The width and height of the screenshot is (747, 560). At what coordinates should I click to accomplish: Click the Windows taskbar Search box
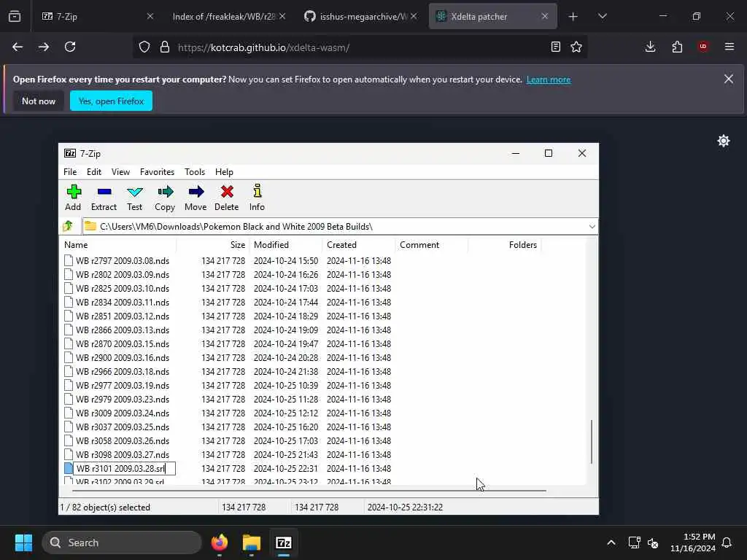click(x=122, y=542)
